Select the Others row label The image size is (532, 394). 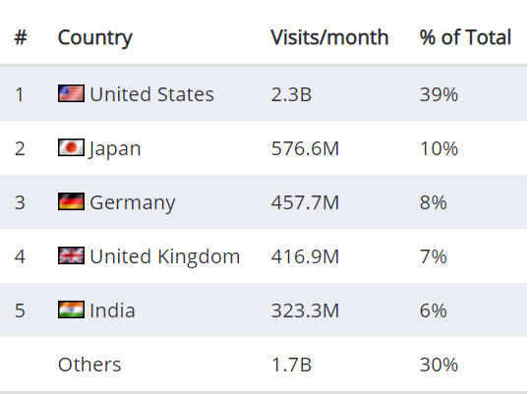pyautogui.click(x=89, y=365)
